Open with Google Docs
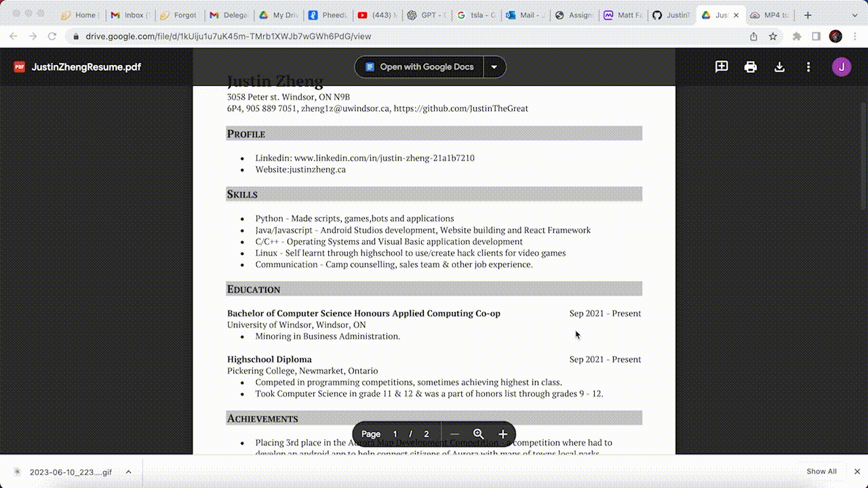 pyautogui.click(x=419, y=67)
